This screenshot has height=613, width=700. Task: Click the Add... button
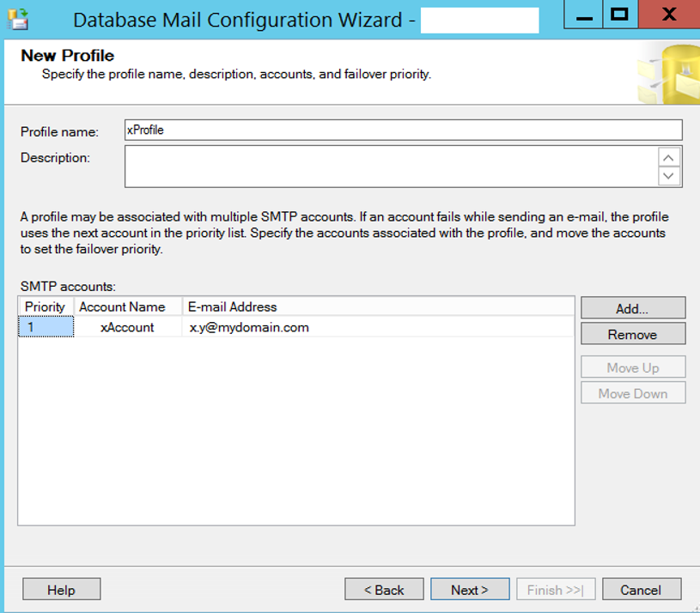633,308
